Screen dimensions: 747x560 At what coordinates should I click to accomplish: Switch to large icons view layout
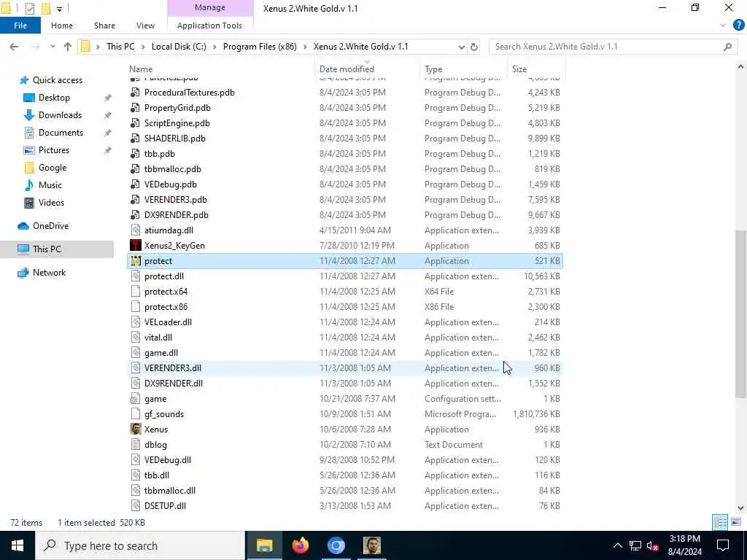point(735,522)
